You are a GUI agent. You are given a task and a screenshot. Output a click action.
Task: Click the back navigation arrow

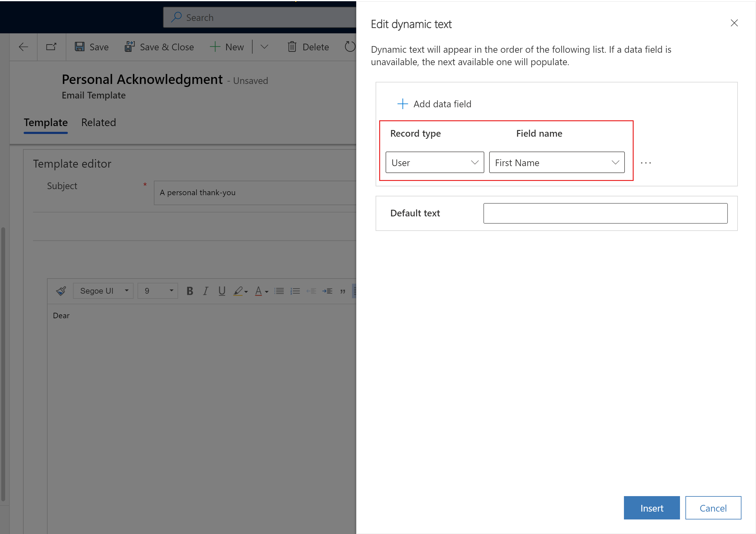pyautogui.click(x=22, y=47)
